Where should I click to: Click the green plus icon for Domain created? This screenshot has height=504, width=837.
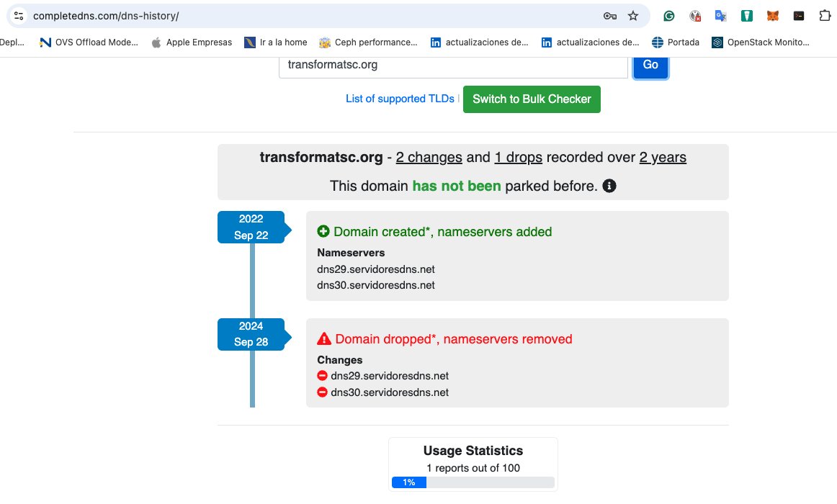323,231
